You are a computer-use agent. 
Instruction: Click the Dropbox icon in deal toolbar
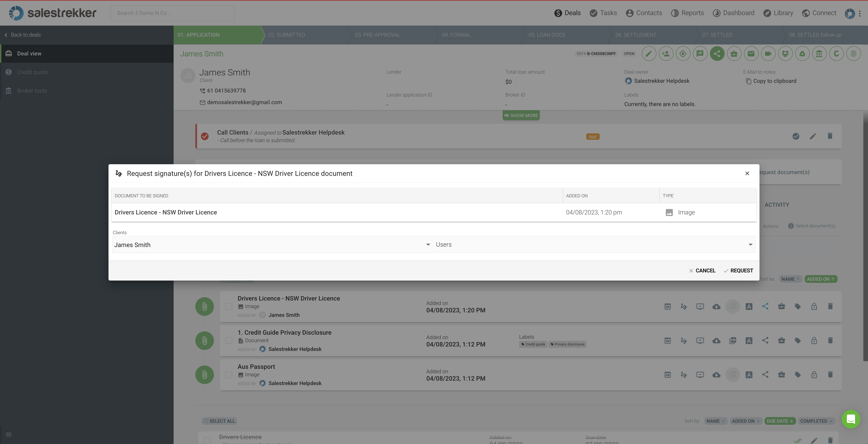785,54
